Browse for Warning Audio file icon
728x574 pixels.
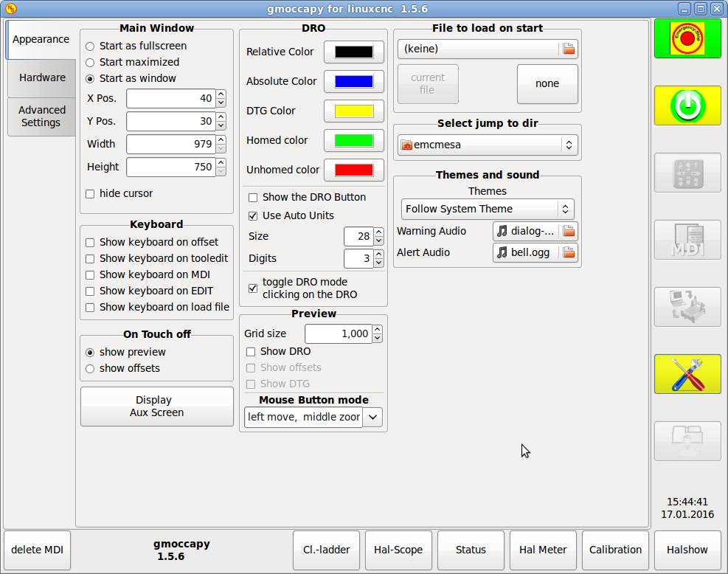[x=568, y=231]
